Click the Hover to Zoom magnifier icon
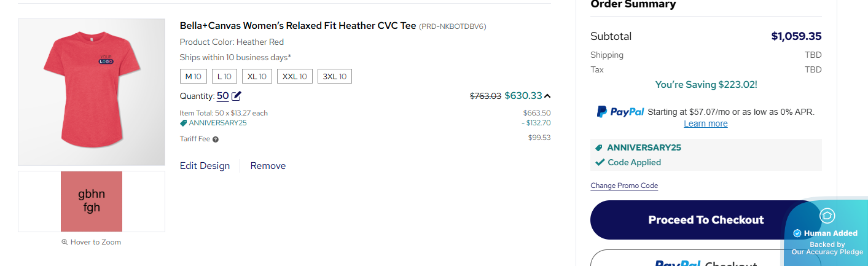 (x=65, y=242)
